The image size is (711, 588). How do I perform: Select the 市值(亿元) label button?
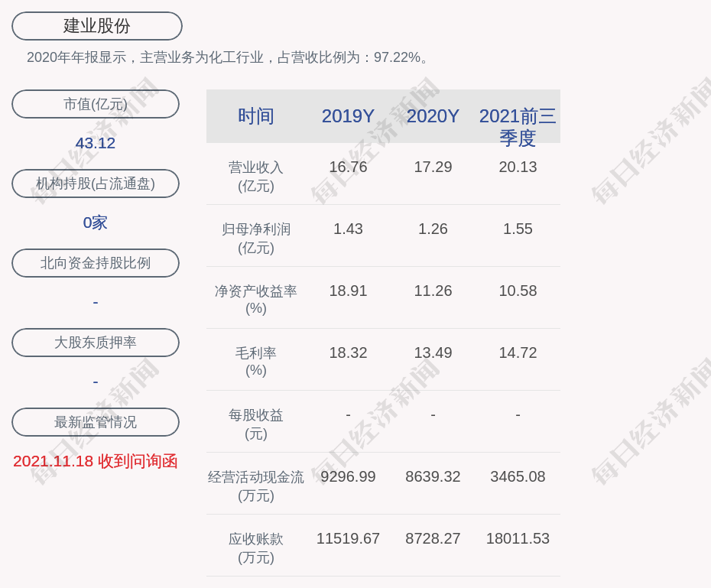tap(96, 104)
